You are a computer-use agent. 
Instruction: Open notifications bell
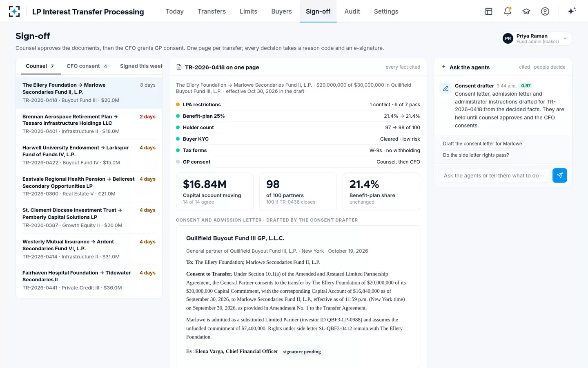pos(508,11)
